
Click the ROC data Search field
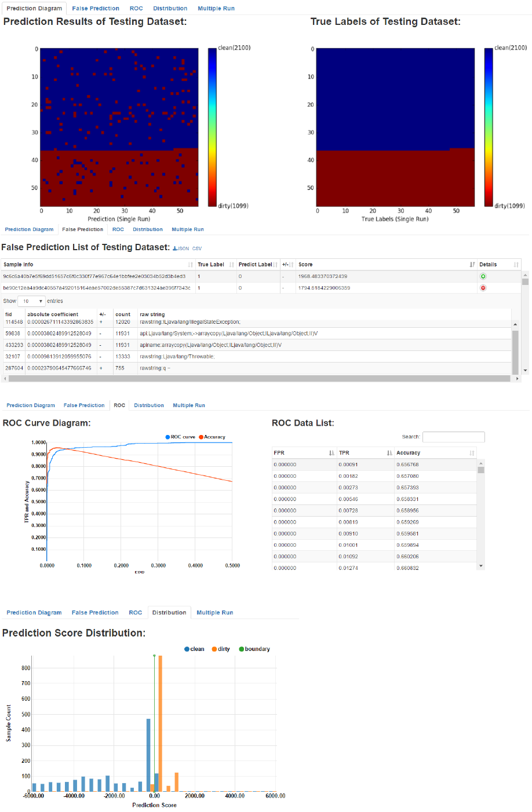pyautogui.click(x=454, y=437)
